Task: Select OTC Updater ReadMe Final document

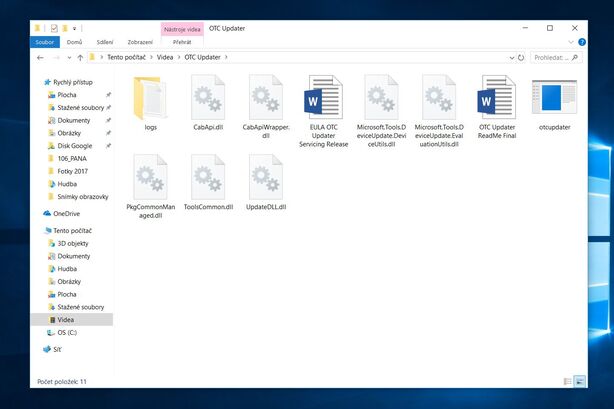Action: 497,107
